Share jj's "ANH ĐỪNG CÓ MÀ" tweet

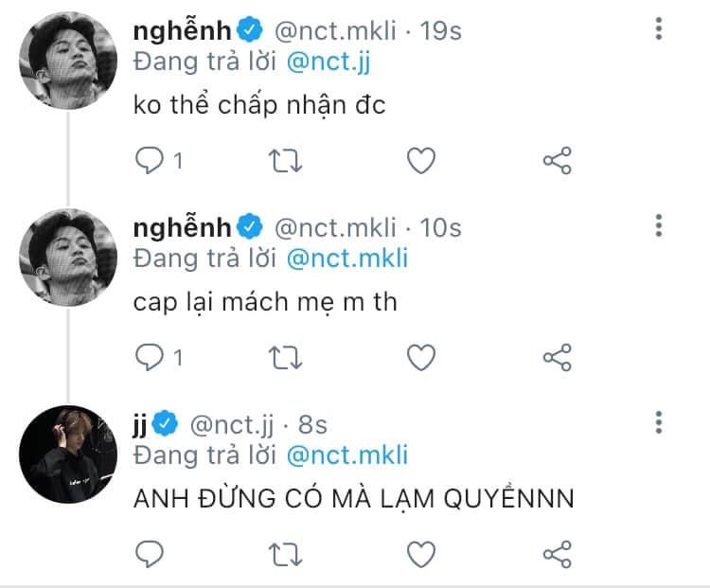click(x=558, y=552)
